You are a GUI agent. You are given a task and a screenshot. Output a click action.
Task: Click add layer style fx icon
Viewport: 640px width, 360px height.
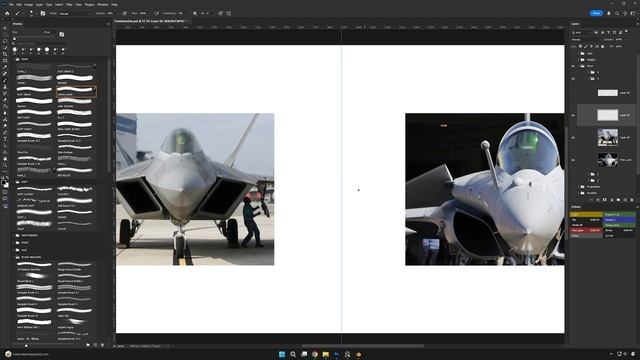598,200
